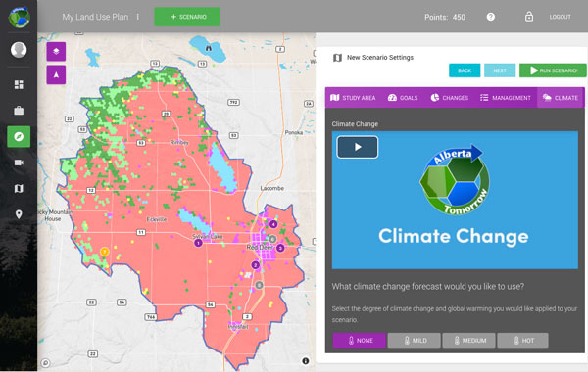Viewport: 588px width, 372px height.
Task: Click the orange map marker 7
Action: pyautogui.click(x=105, y=252)
